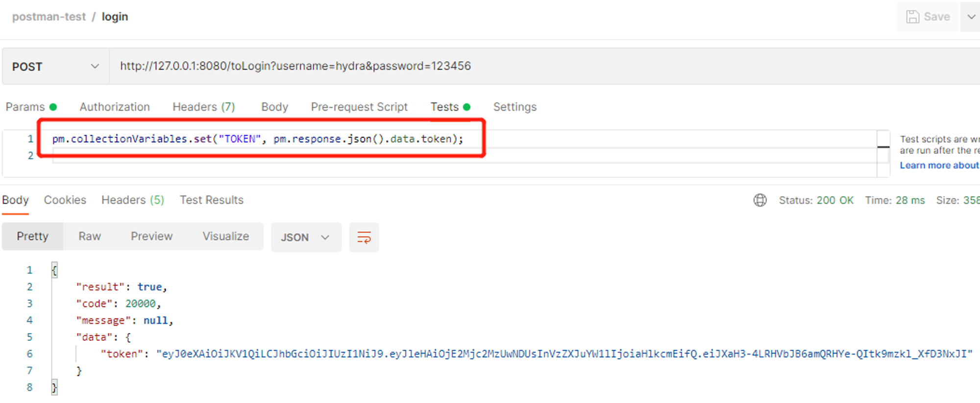Toggle the line wrap icon
The height and width of the screenshot is (403, 980).
364,237
